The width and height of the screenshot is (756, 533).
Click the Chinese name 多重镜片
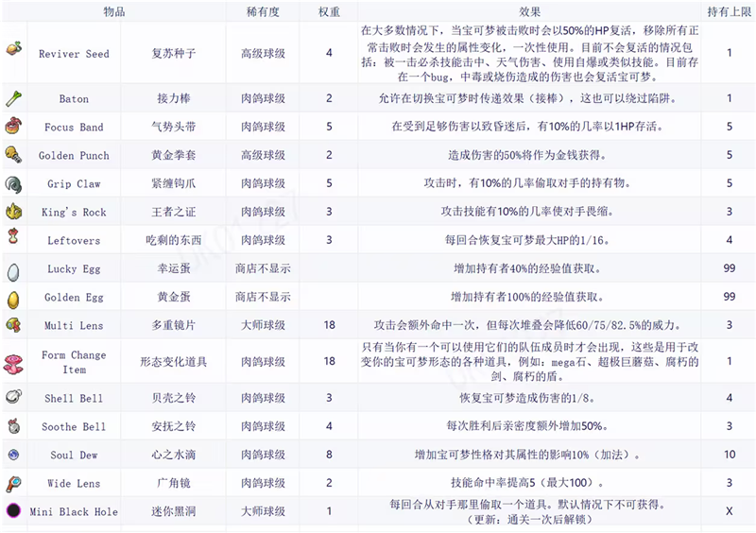point(174,325)
